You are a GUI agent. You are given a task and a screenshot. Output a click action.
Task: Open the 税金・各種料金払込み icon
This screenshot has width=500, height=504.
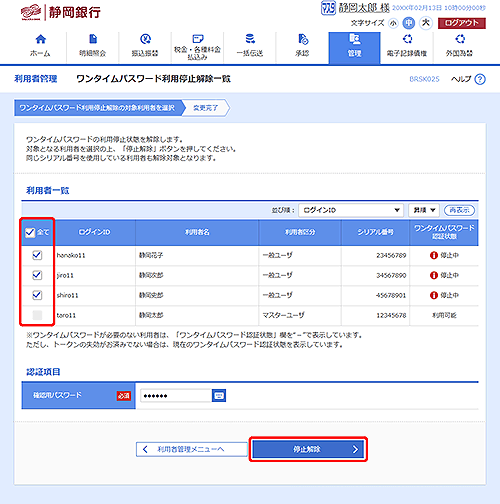[x=198, y=38]
